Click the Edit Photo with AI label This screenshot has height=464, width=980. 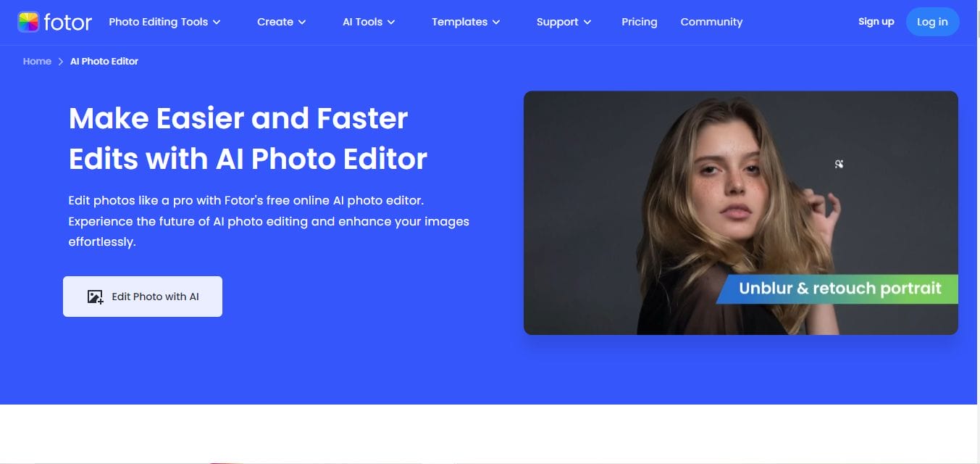[155, 297]
